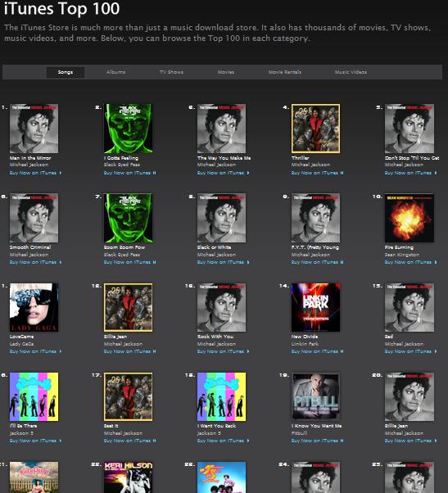Open the cover art above the Bad title

(x=410, y=307)
